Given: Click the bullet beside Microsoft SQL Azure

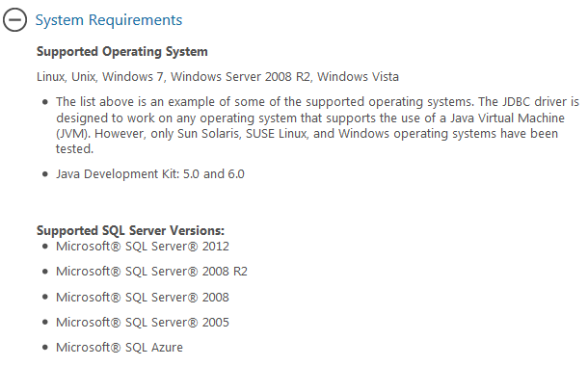Looking at the screenshot, I should 45,348.
